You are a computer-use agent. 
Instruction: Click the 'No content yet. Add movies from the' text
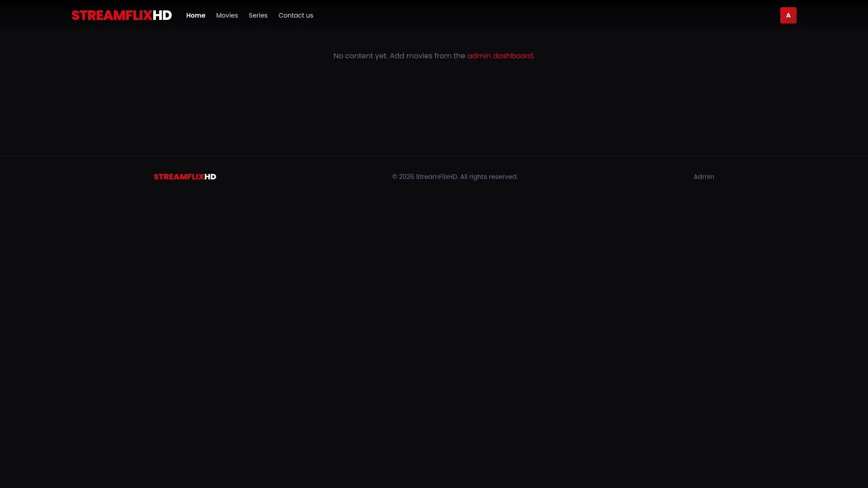pos(399,56)
